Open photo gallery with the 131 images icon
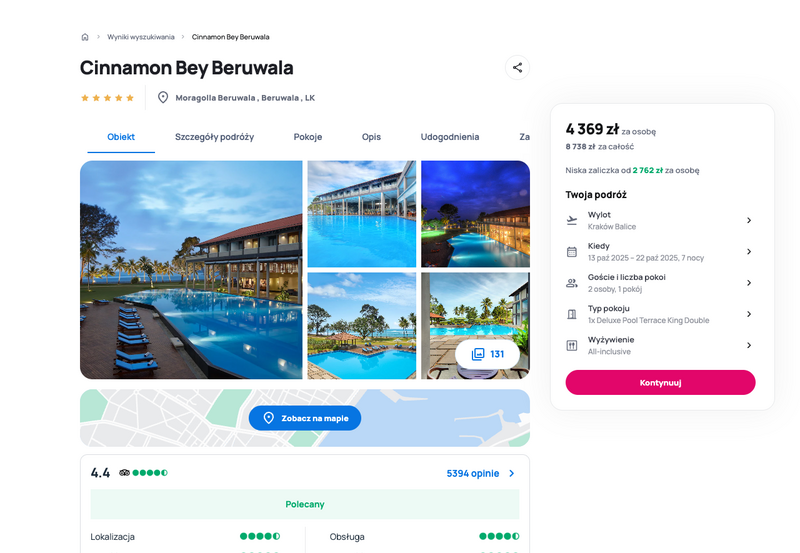The width and height of the screenshot is (800, 553). [x=487, y=354]
